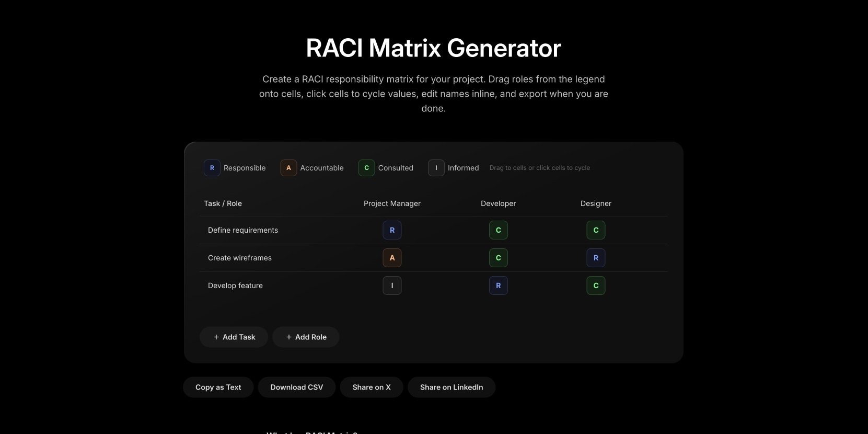Edit the Project Manager role name

coord(392,203)
